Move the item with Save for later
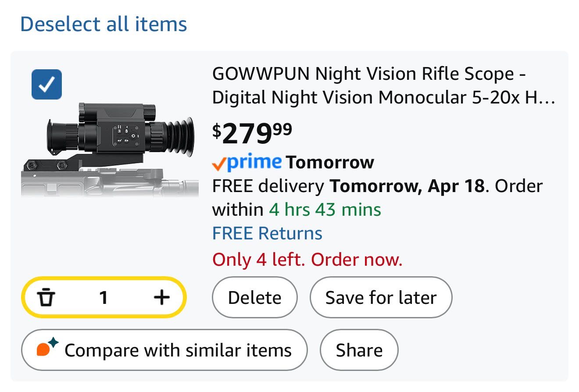 [x=381, y=298]
